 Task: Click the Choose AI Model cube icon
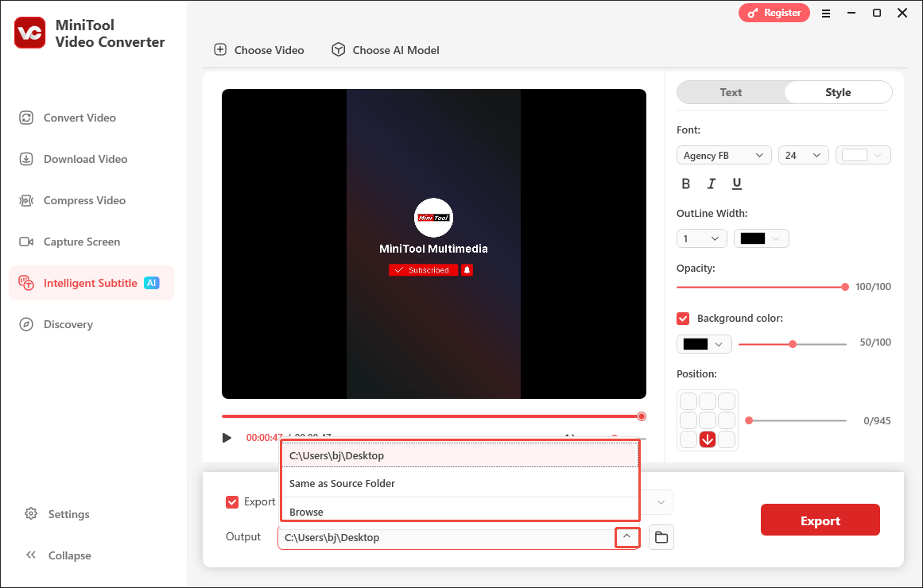(x=338, y=49)
